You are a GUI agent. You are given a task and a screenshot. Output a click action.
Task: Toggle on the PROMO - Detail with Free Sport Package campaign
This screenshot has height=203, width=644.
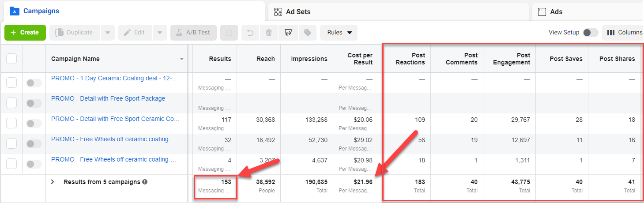point(34,103)
